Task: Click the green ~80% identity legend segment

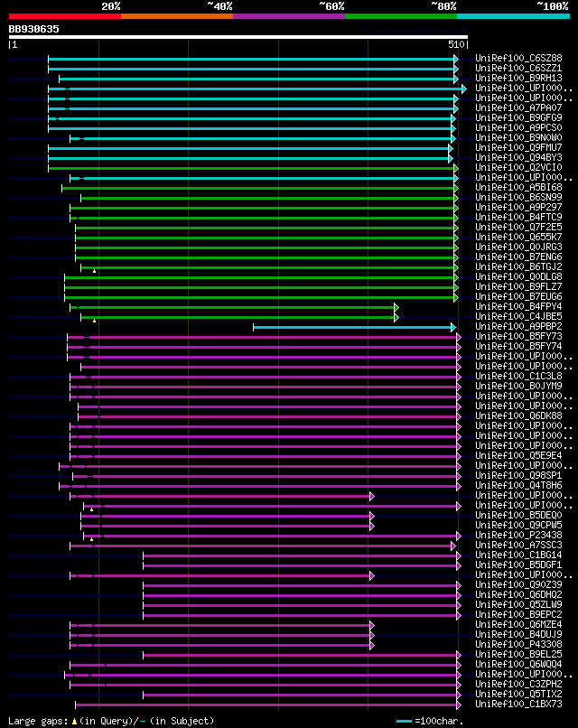Action: (x=401, y=16)
